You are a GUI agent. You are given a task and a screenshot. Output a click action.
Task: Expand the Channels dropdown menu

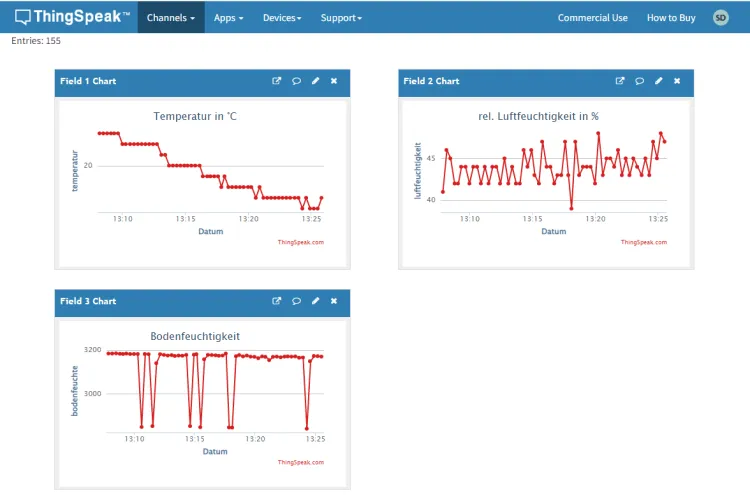pyautogui.click(x=170, y=18)
